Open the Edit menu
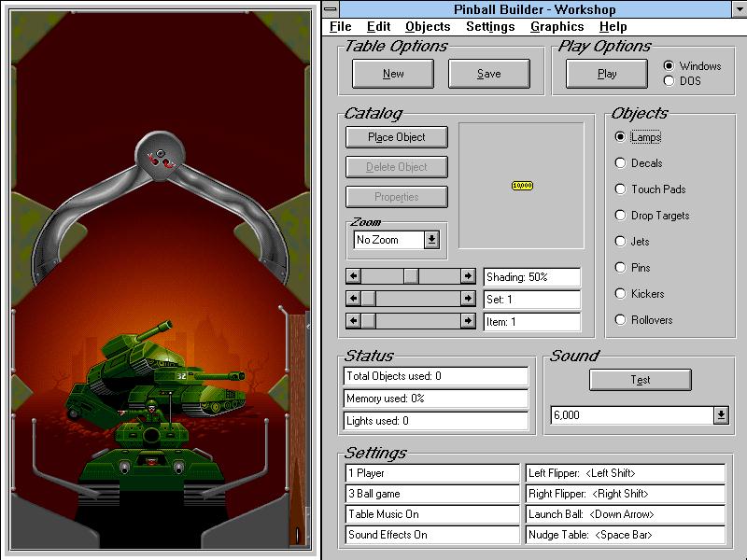747x560 pixels. click(x=379, y=27)
